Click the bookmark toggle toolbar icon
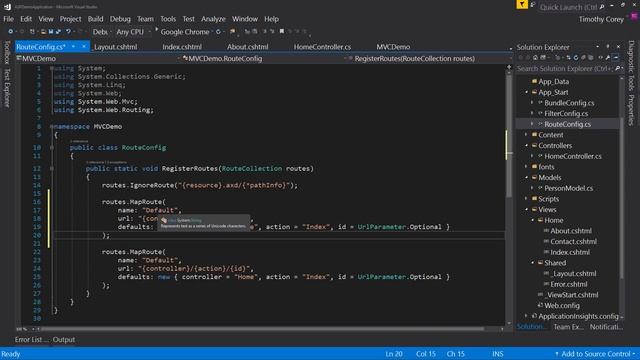Image resolution: width=640 pixels, height=360 pixels. 282,31
